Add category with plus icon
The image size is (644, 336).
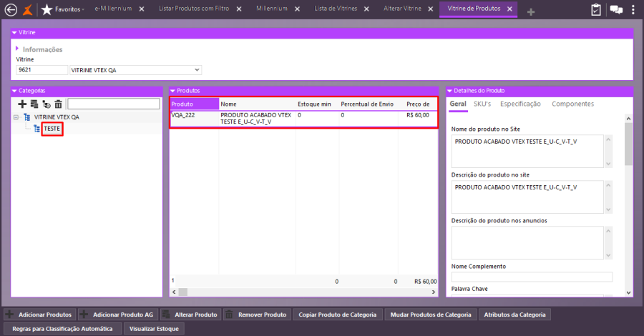click(22, 104)
